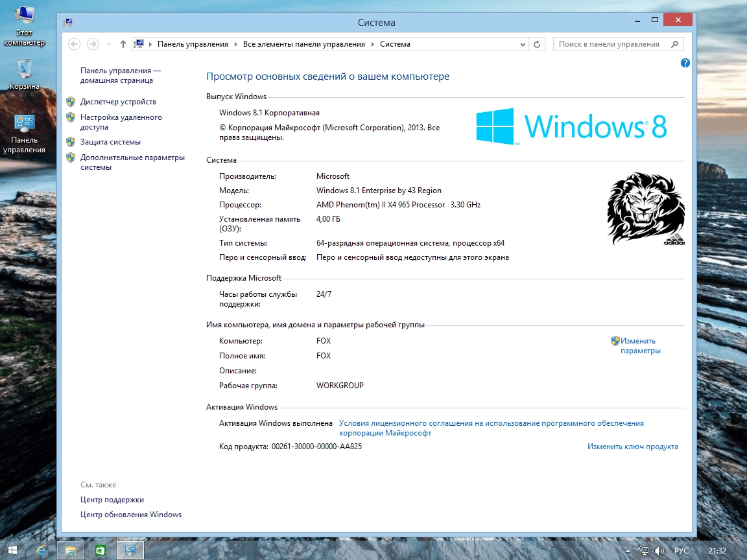
Task: Go up one level with up arrow
Action: pos(123,44)
